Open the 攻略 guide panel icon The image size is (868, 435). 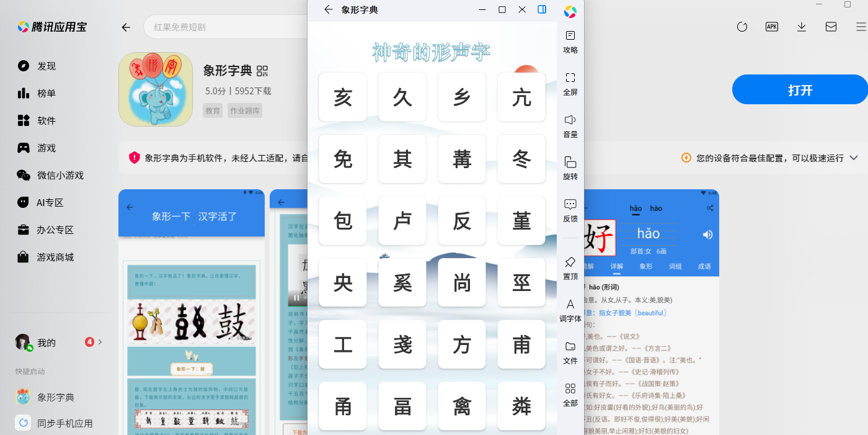[570, 42]
